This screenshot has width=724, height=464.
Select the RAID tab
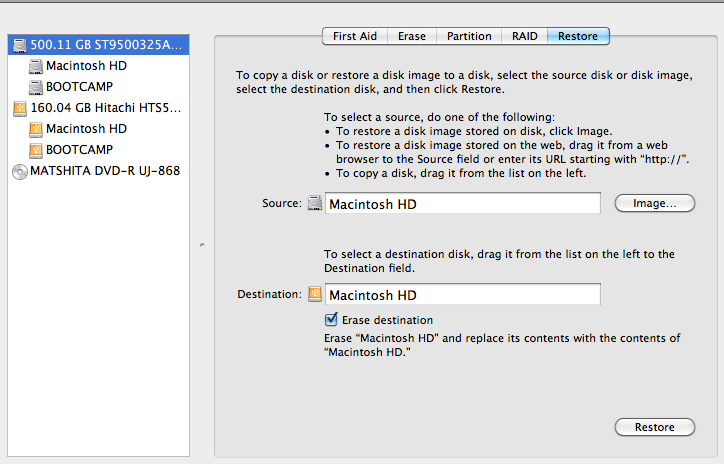click(x=525, y=36)
